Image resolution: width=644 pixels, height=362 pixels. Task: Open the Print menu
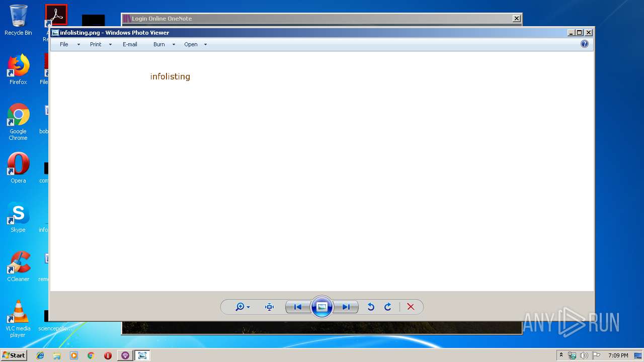click(x=96, y=44)
